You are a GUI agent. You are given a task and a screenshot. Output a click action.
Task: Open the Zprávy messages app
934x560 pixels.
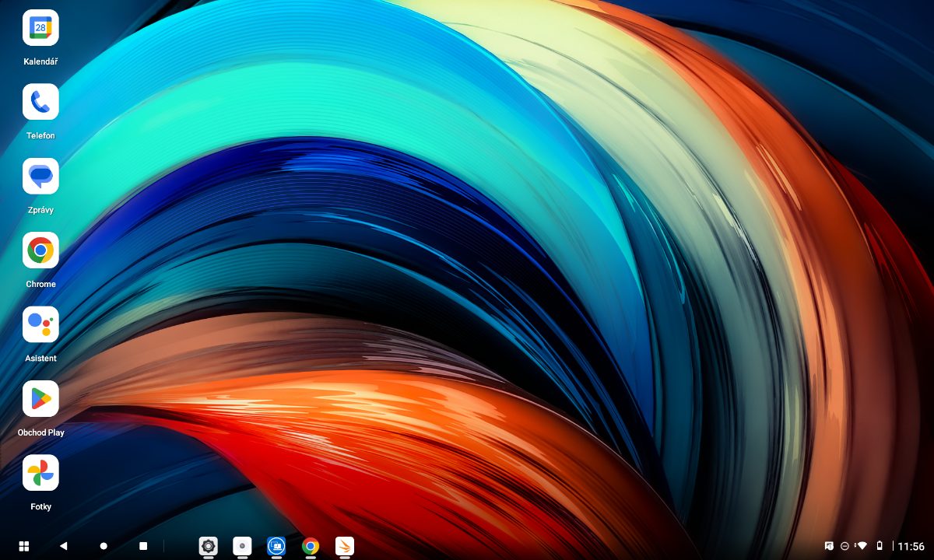coord(40,177)
